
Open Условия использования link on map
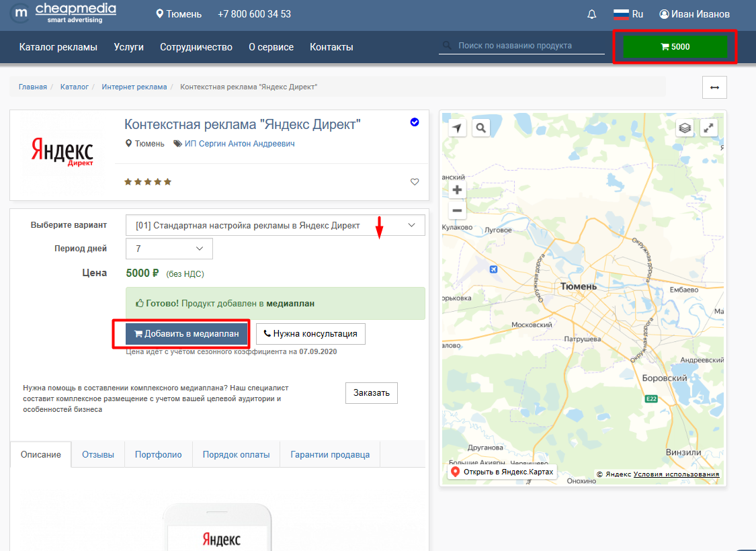[x=676, y=474]
